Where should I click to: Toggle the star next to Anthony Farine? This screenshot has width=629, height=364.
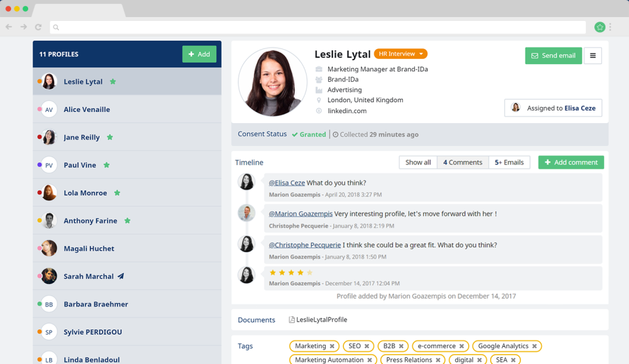[127, 221]
